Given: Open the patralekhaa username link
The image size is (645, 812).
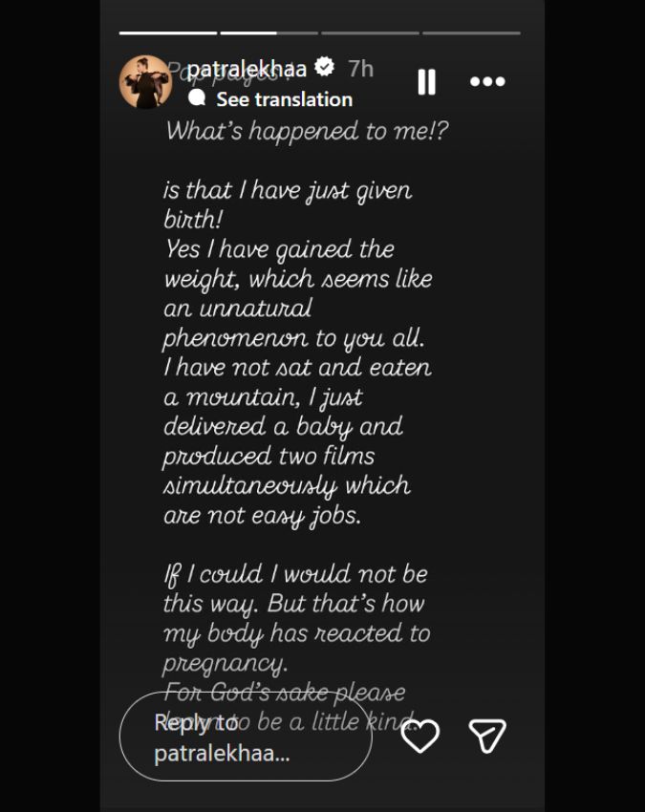Looking at the screenshot, I should pos(247,69).
